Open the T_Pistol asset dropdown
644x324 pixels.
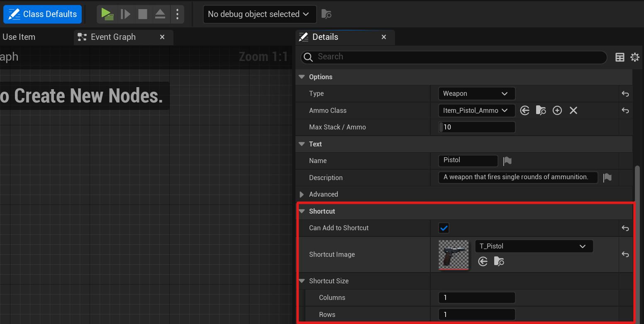(x=534, y=246)
